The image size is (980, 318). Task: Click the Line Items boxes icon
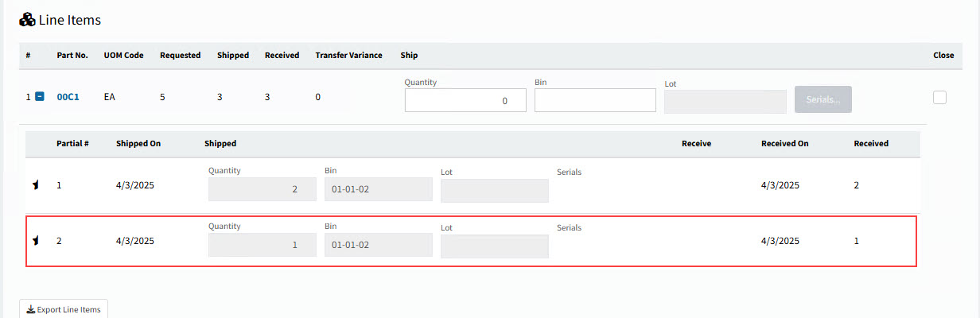(27, 20)
